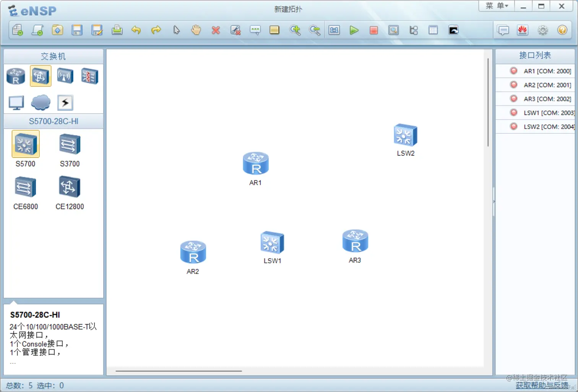Activate the hand pan tool

(196, 30)
